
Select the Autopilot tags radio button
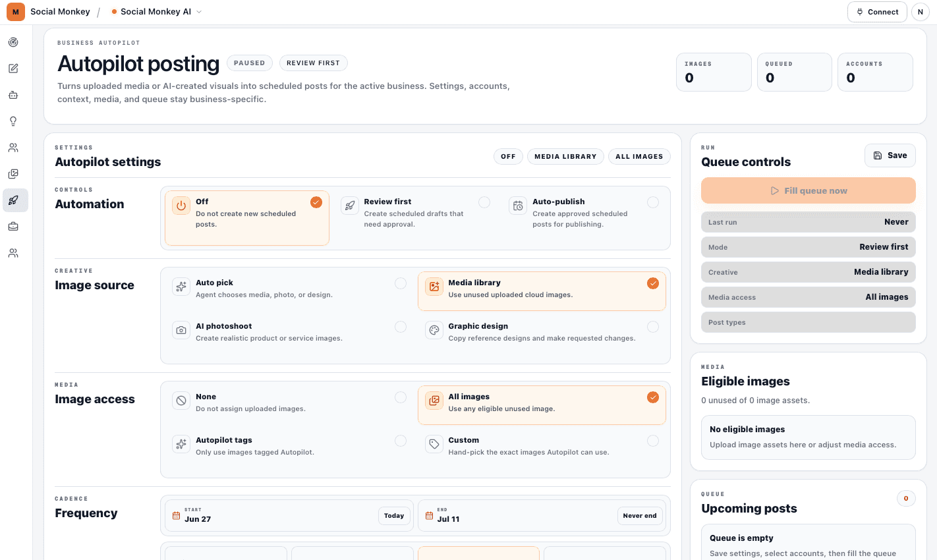(401, 441)
